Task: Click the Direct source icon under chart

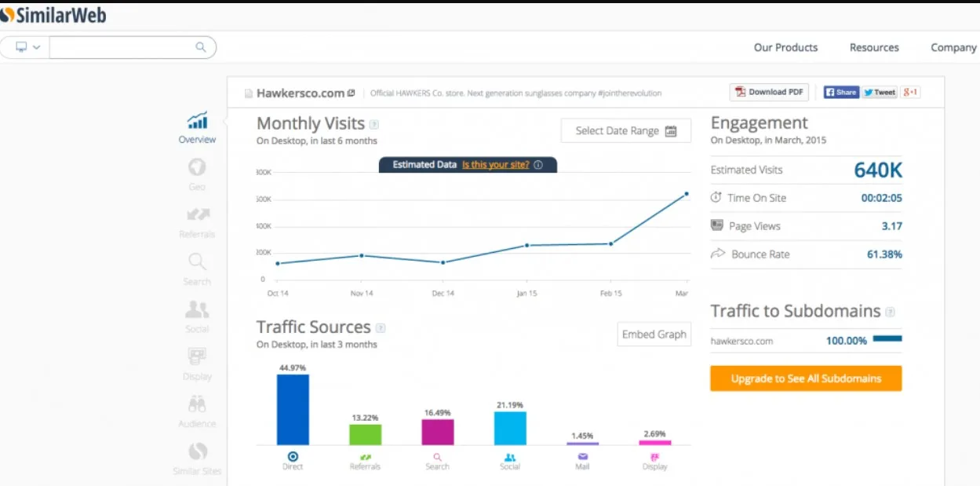Action: pos(293,456)
